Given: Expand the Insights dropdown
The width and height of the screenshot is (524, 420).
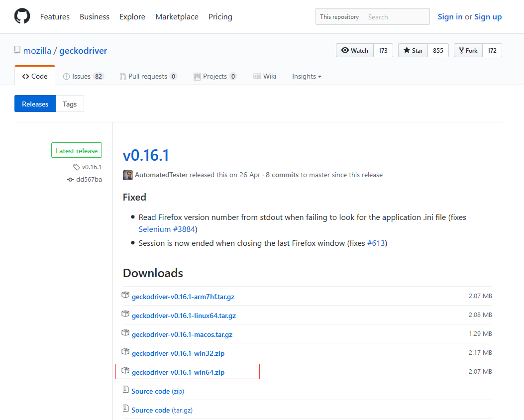Looking at the screenshot, I should (x=307, y=77).
